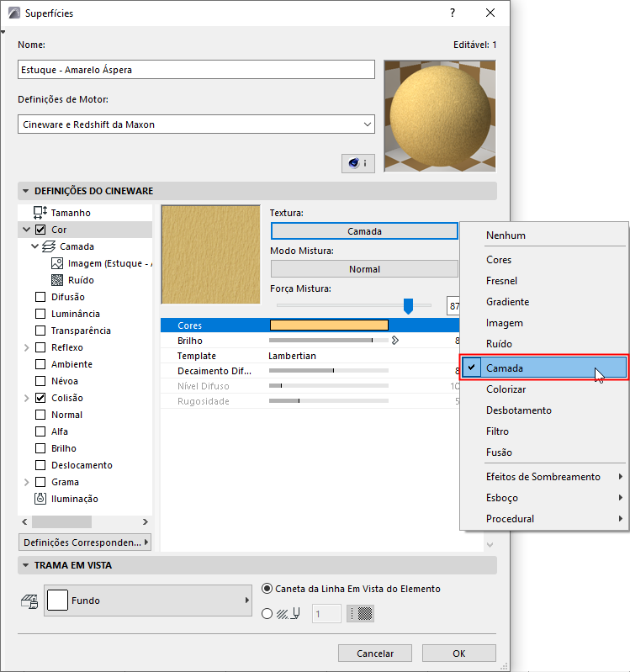Click the pen number input field
This screenshot has height=672, width=630.
pyautogui.click(x=326, y=614)
